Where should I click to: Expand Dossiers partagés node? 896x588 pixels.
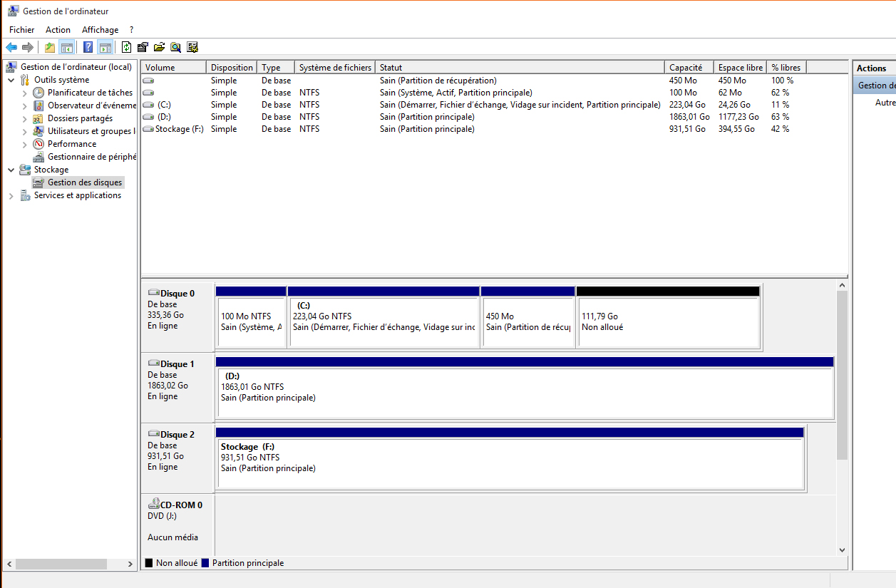pyautogui.click(x=25, y=118)
